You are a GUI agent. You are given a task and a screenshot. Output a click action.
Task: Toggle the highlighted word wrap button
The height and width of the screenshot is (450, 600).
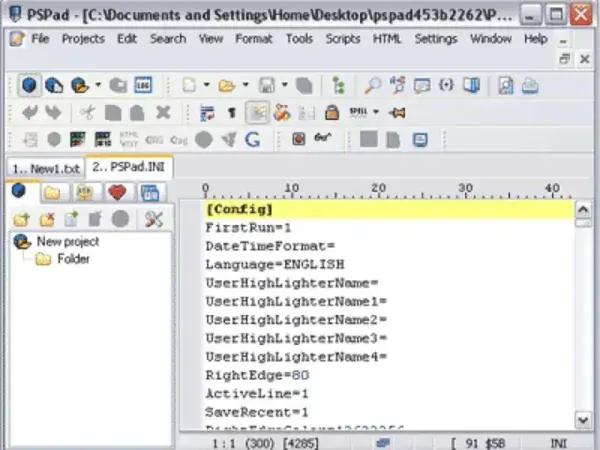pyautogui.click(x=256, y=113)
